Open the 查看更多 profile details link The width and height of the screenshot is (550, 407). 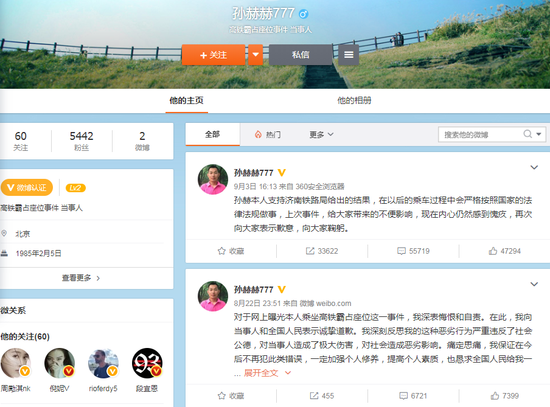click(81, 278)
